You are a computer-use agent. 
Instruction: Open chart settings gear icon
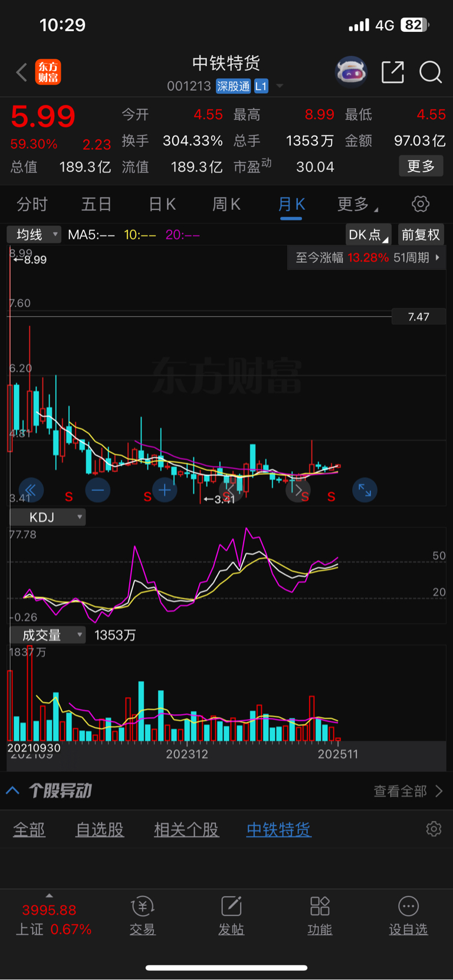tap(421, 204)
